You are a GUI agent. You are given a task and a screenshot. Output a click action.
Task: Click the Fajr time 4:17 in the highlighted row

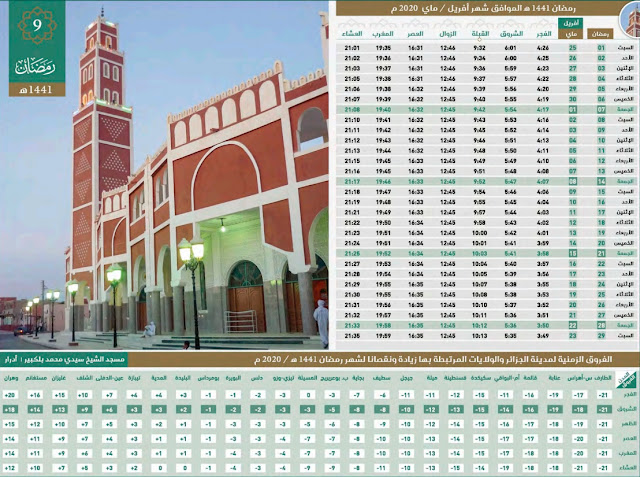[x=543, y=109]
